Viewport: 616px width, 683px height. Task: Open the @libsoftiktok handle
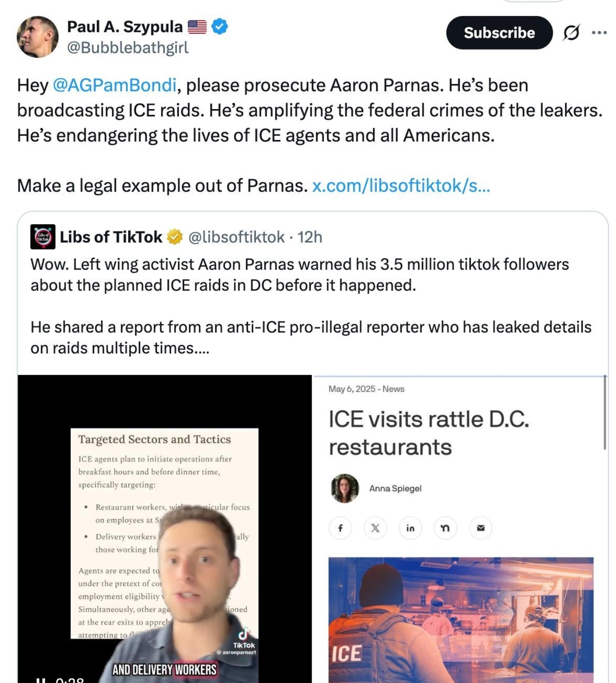[x=237, y=237]
